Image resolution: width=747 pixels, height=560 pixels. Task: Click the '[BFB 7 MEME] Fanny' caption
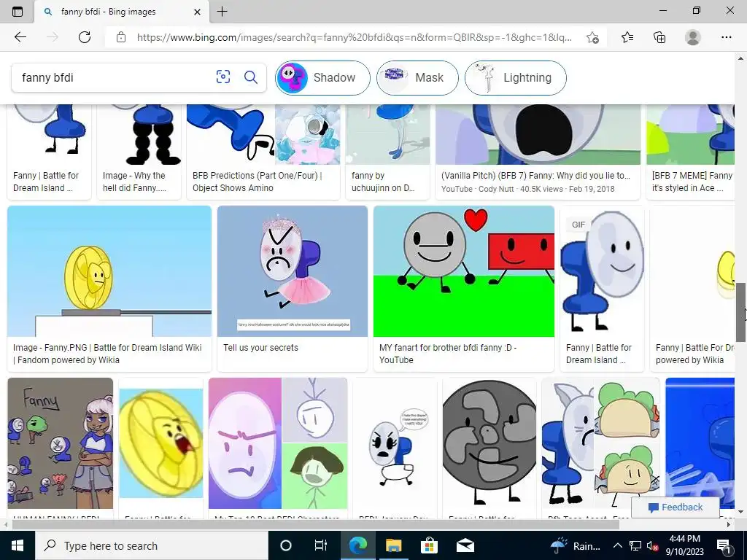point(692,182)
